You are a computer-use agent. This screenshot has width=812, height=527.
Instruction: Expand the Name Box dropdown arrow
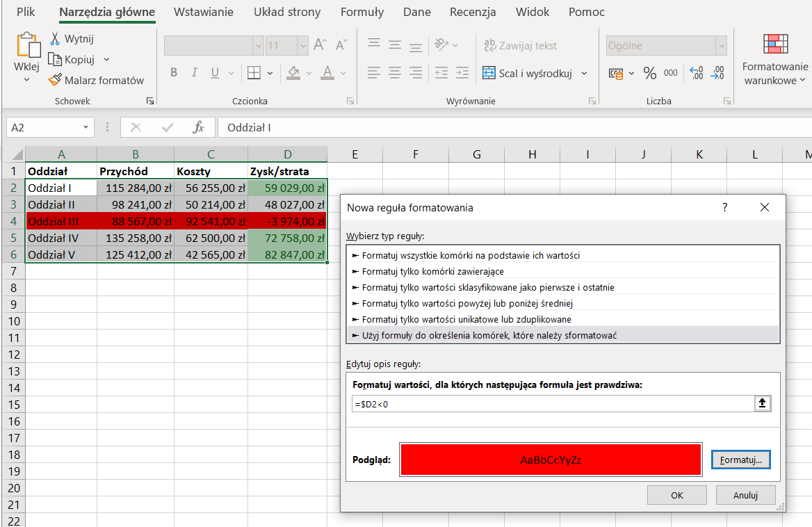tap(86, 128)
